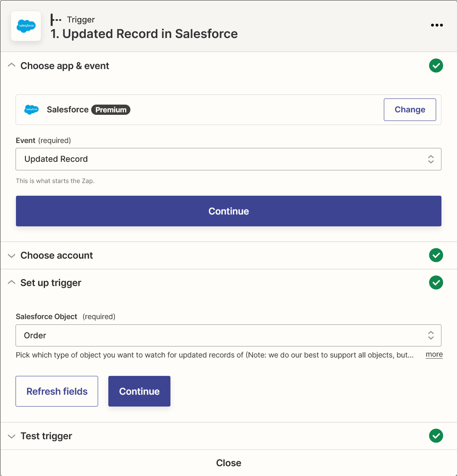This screenshot has width=457, height=476.
Task: Click the Event dropdown up-down arrows
Action: coord(431,159)
